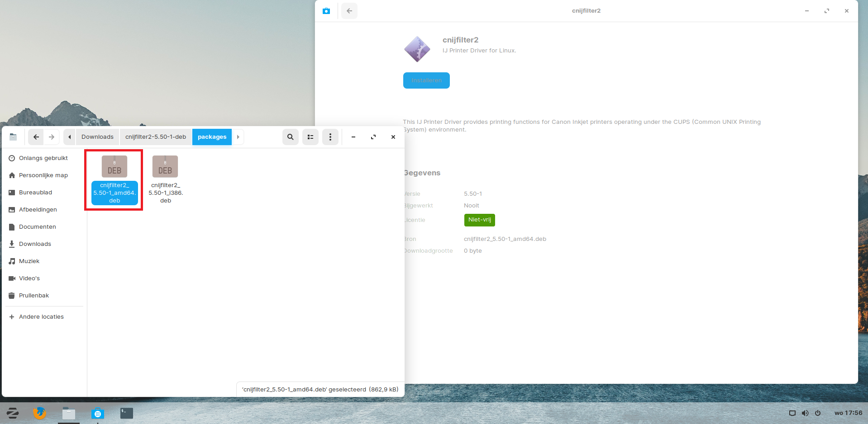Go back to previous folder in Files
This screenshot has width=868, height=424.
[x=36, y=137]
